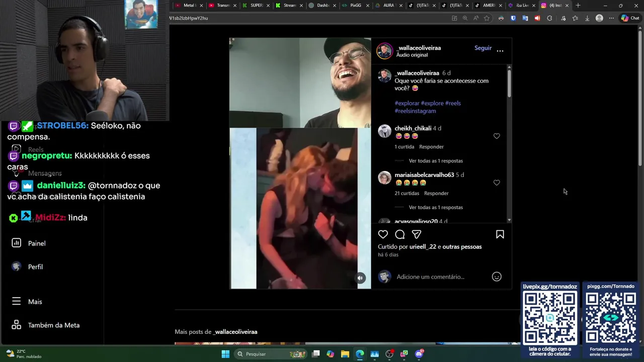Open the comment bubble icon under the post
The height and width of the screenshot is (362, 644).
pyautogui.click(x=400, y=234)
